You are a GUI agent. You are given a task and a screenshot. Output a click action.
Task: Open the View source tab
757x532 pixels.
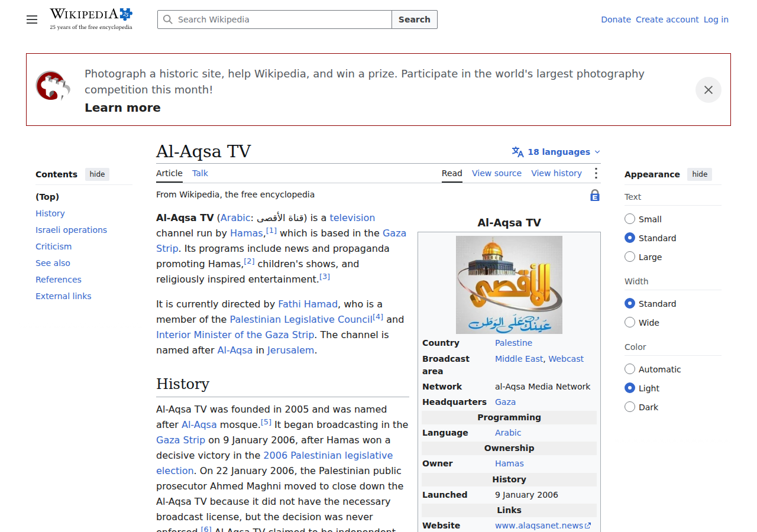(x=497, y=173)
